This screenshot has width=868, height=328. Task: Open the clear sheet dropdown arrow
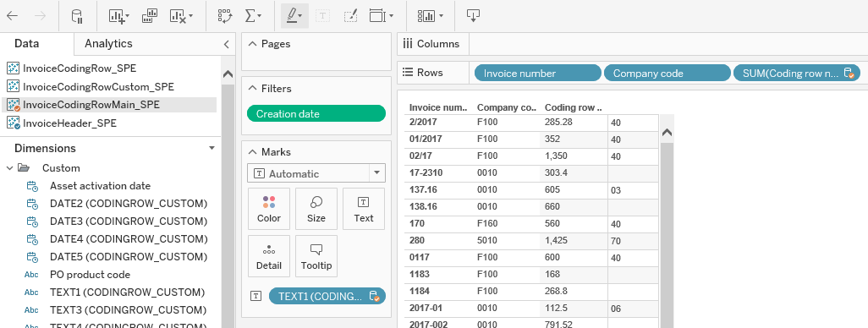pyautogui.click(x=191, y=17)
